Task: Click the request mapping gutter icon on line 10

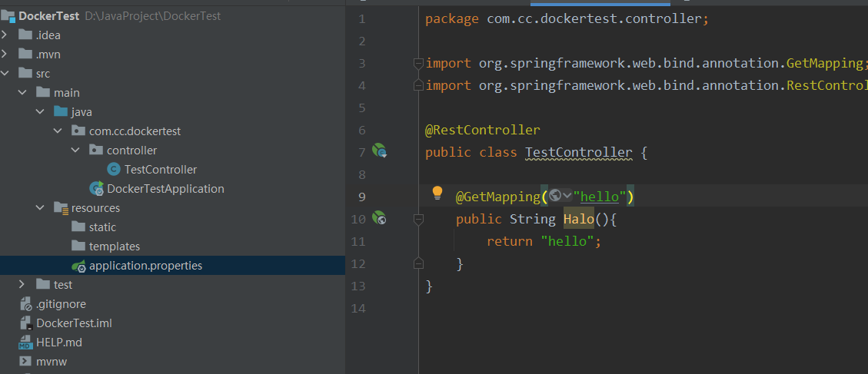Action: pos(379,218)
